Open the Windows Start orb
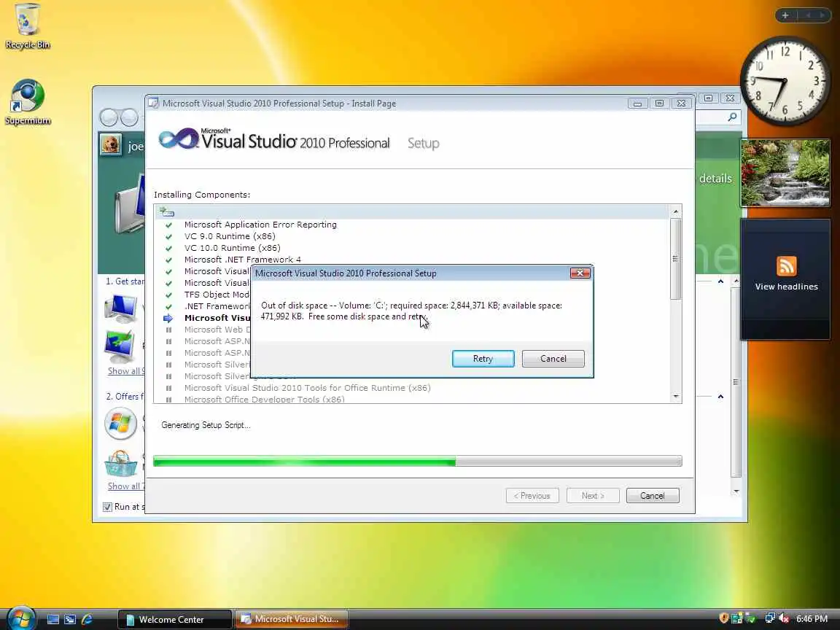 [x=21, y=618]
